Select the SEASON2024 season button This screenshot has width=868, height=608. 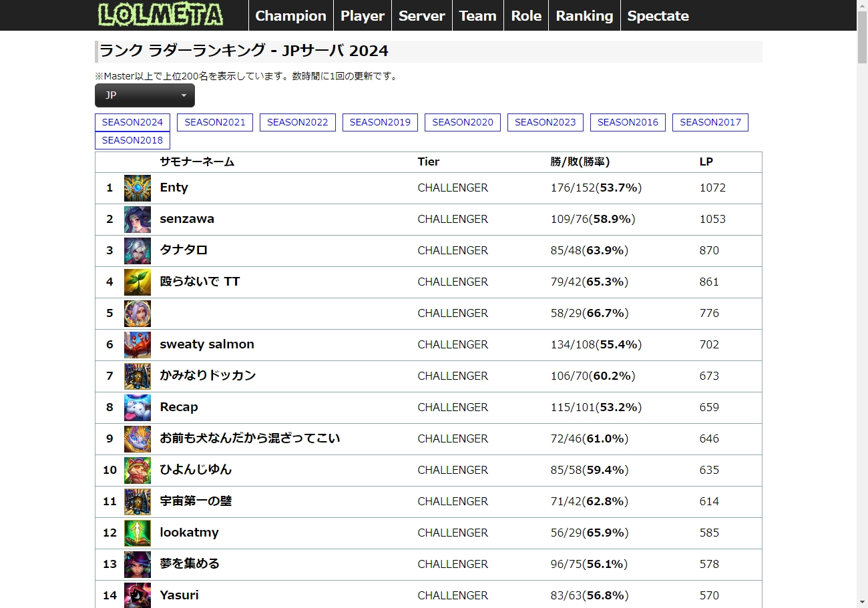pyautogui.click(x=132, y=122)
